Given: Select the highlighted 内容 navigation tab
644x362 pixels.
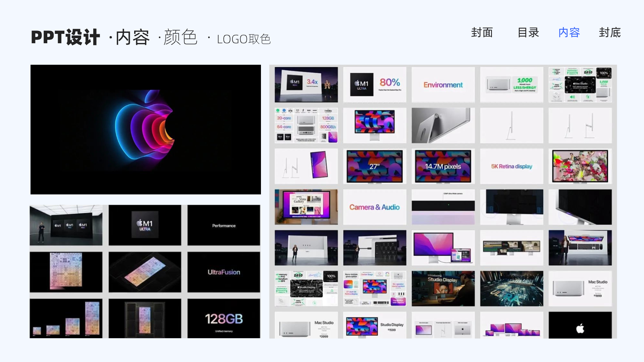Looking at the screenshot, I should pyautogui.click(x=569, y=33).
